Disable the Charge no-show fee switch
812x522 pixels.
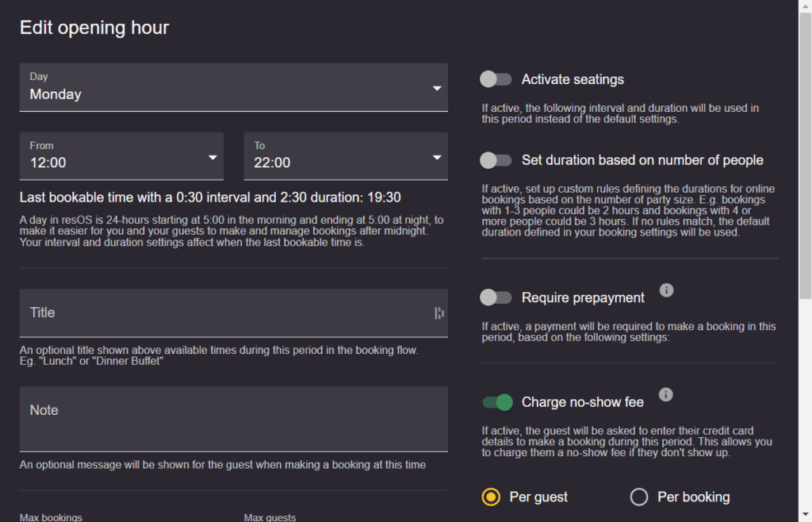[498, 402]
